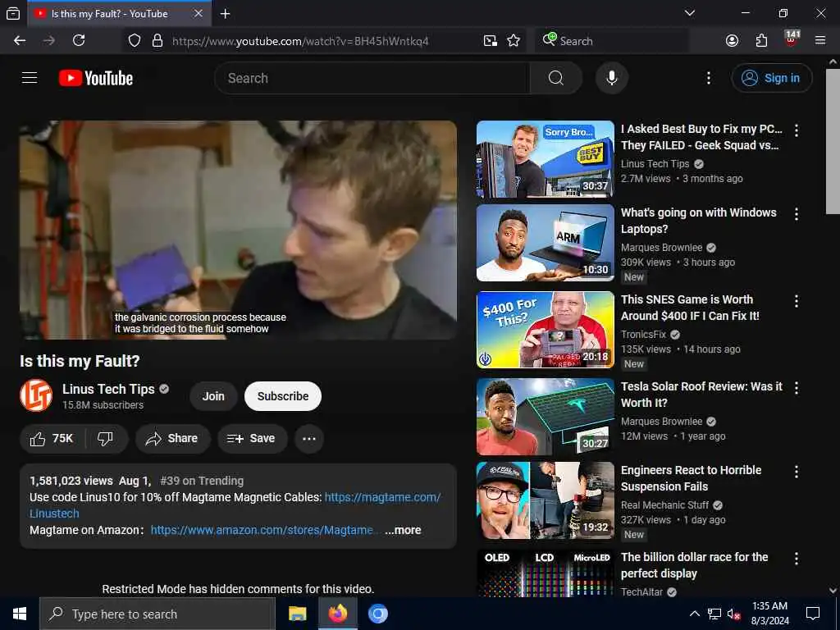This screenshot has width=840, height=630.
Task: Click the video player showing Linus
Action: pyautogui.click(x=239, y=230)
